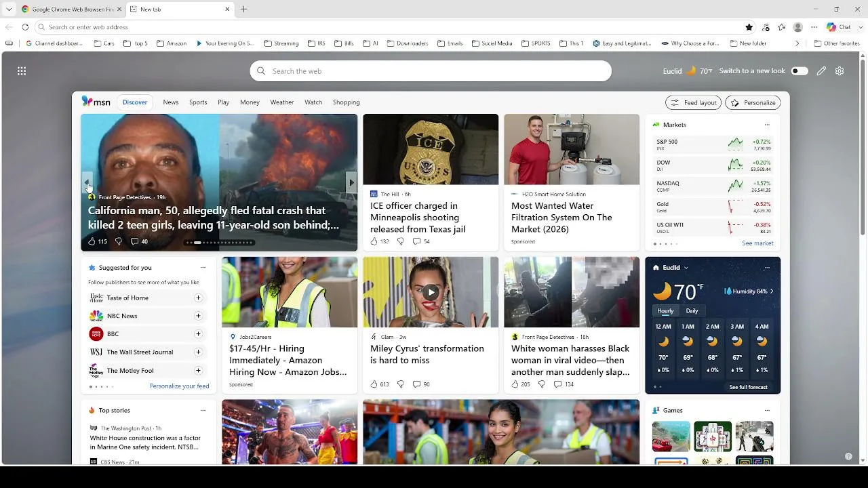Open the Social Media bookmarks folder
This screenshot has height=488, width=868.
tap(492, 43)
